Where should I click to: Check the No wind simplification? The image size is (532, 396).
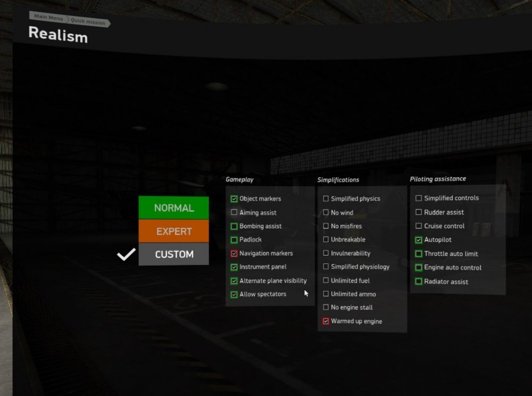326,212
